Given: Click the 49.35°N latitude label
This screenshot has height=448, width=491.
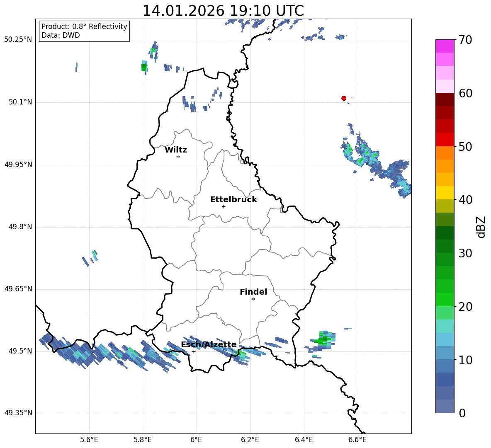Looking at the screenshot, I should 18,413.
